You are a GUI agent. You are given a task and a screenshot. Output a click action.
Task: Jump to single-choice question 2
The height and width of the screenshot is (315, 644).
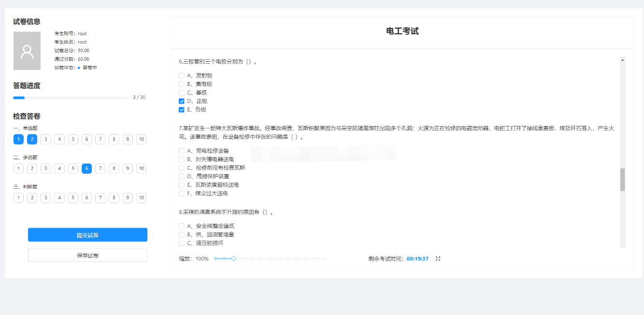[x=32, y=139]
